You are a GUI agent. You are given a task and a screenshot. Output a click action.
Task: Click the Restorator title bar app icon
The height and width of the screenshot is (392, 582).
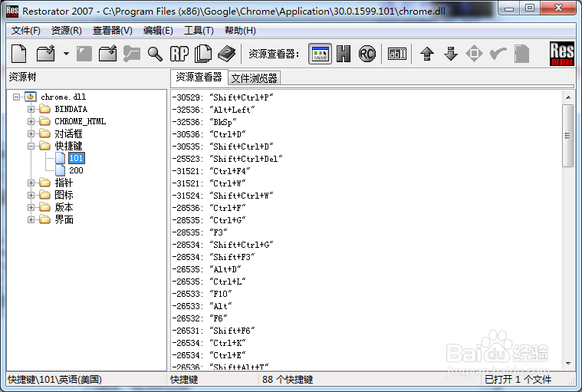12,12
